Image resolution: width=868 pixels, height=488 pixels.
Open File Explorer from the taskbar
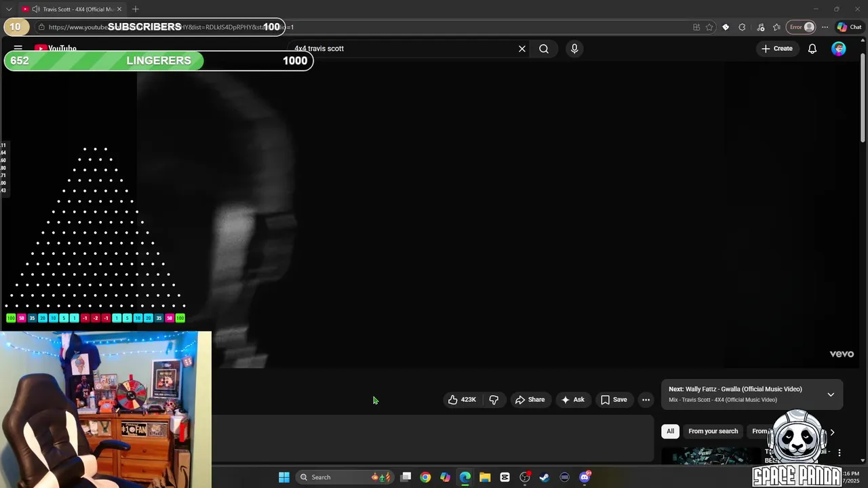tap(485, 477)
